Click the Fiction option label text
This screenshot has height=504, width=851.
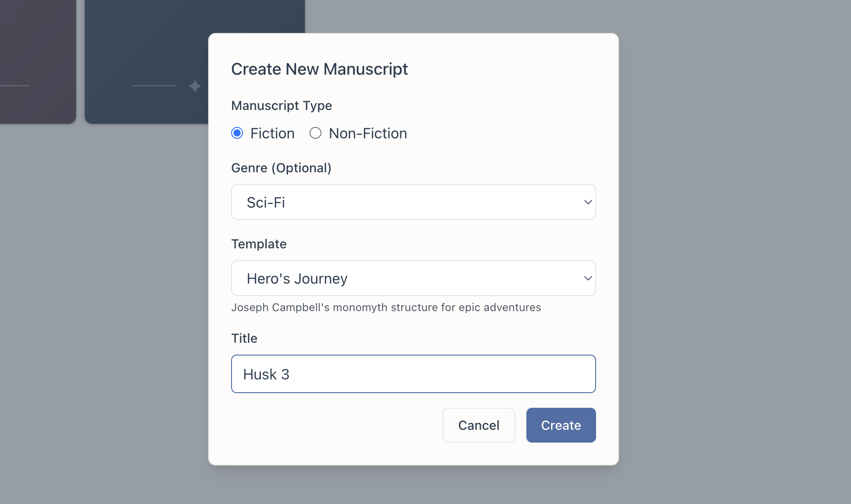point(272,133)
